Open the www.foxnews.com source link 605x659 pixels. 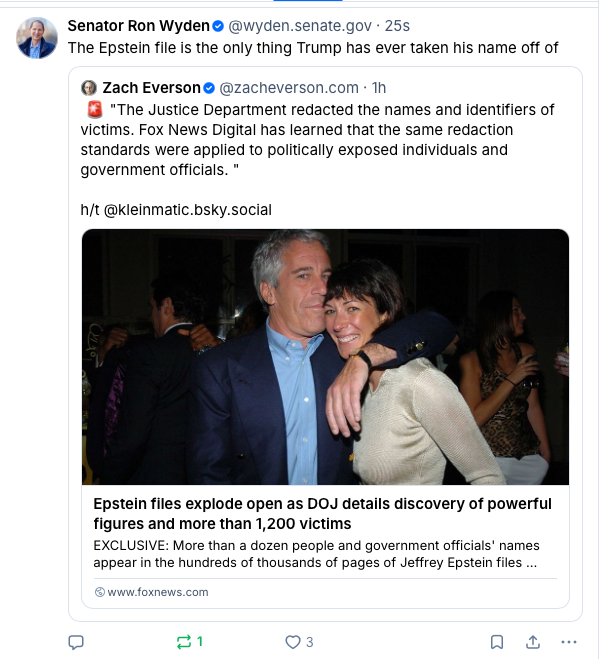pos(158,592)
